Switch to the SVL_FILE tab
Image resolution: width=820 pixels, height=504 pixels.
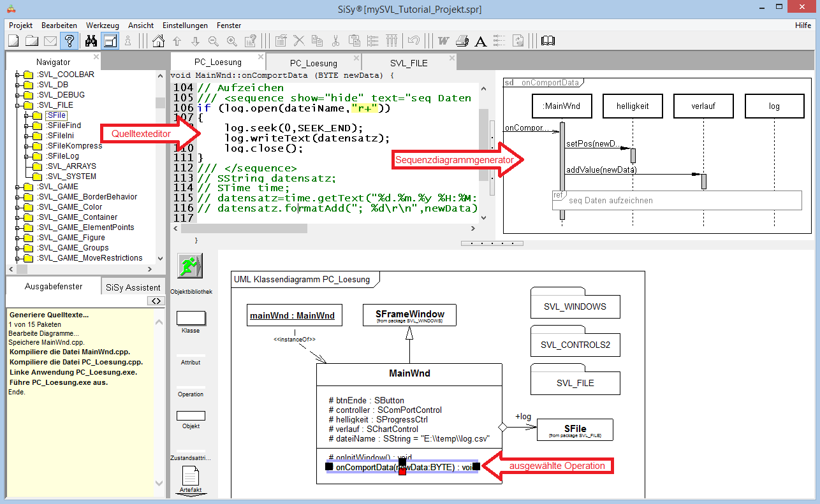[x=409, y=63]
